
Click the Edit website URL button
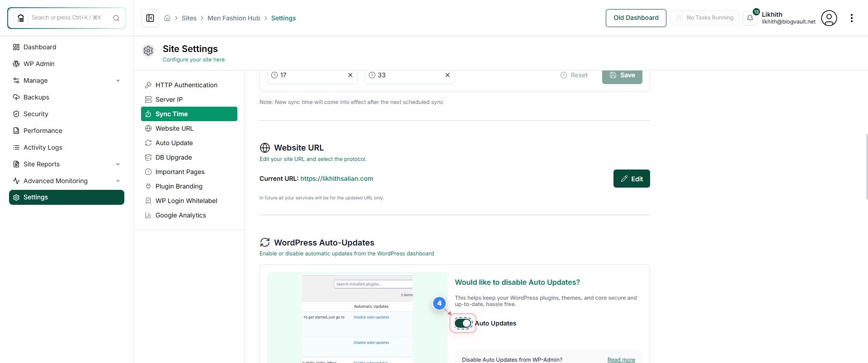tap(632, 179)
